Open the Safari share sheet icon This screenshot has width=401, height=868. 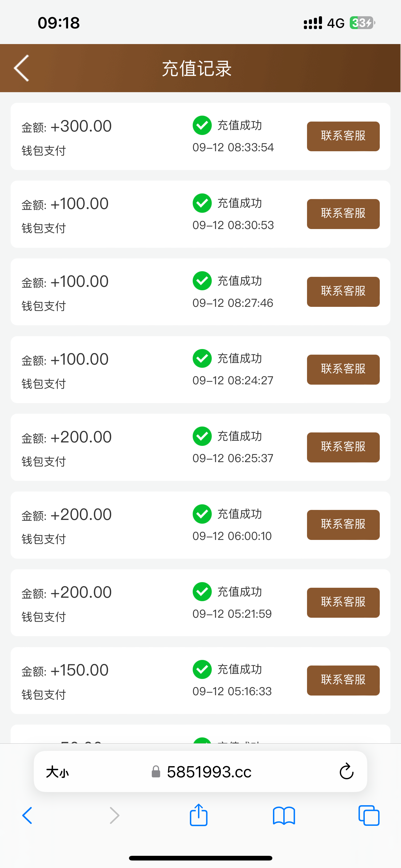point(199,815)
